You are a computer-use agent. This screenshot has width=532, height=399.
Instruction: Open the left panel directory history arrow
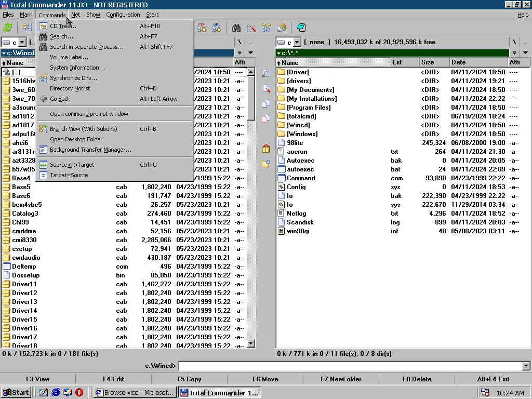[251, 53]
